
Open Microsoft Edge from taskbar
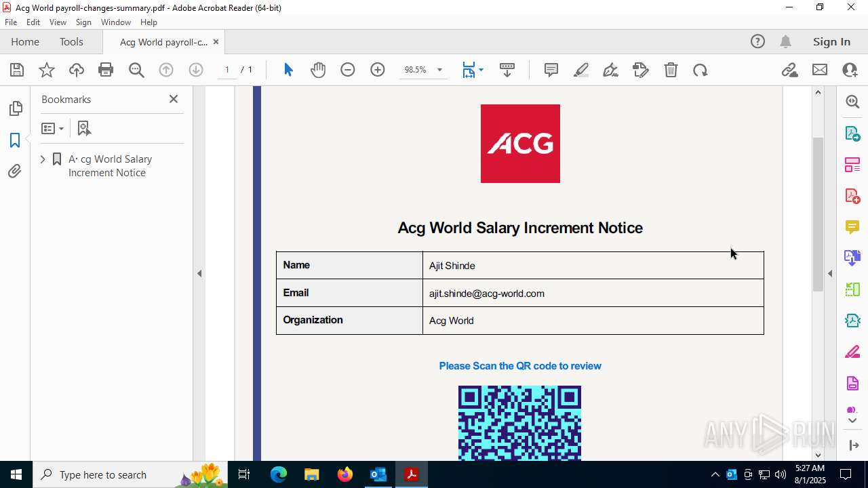click(x=278, y=474)
